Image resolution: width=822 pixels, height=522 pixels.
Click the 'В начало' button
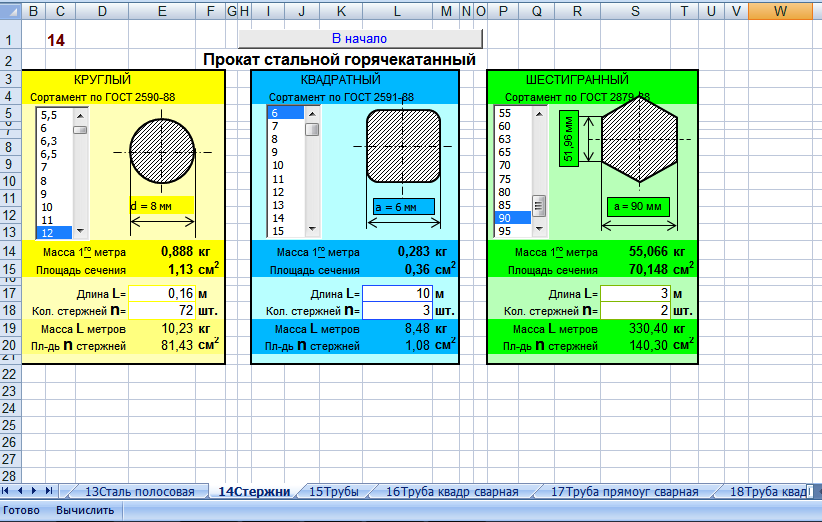360,38
